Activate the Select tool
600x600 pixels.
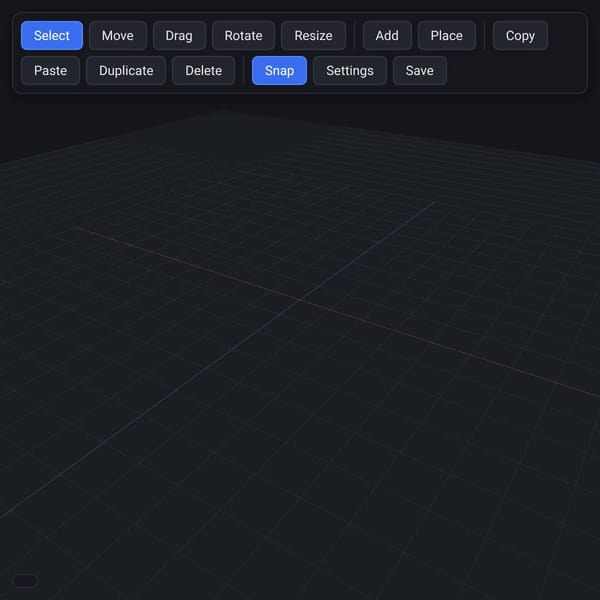point(52,36)
